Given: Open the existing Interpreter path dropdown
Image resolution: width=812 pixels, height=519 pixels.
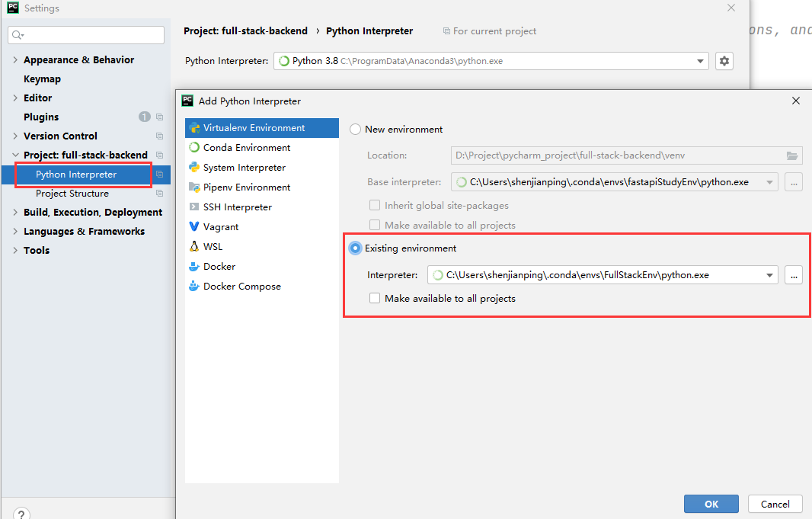Looking at the screenshot, I should (x=769, y=275).
